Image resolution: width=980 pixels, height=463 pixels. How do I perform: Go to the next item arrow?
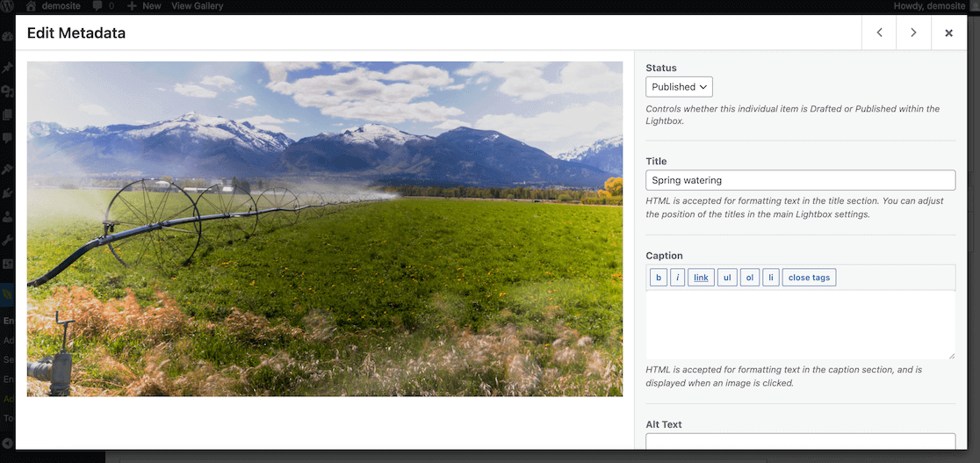(913, 33)
